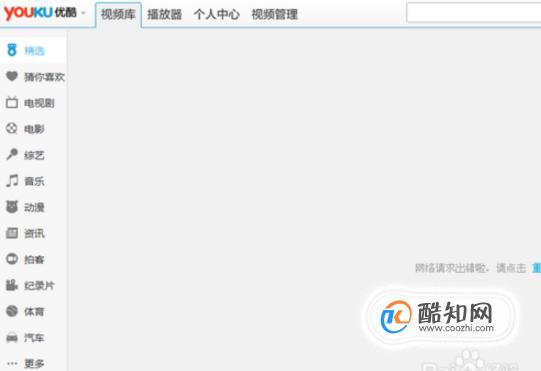Select the 视频管理 tab
The image size is (541, 371).
pyautogui.click(x=274, y=14)
